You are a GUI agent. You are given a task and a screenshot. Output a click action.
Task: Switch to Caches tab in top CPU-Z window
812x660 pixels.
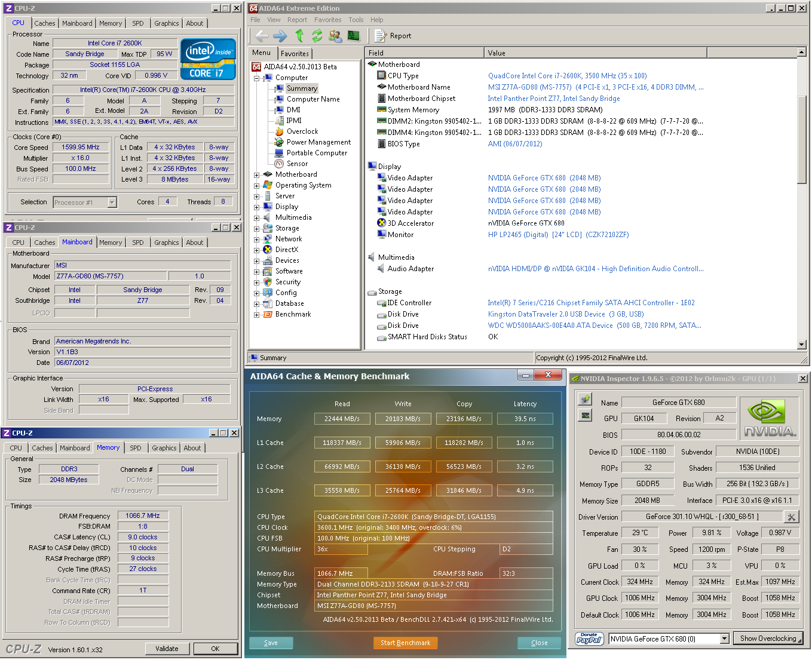44,23
